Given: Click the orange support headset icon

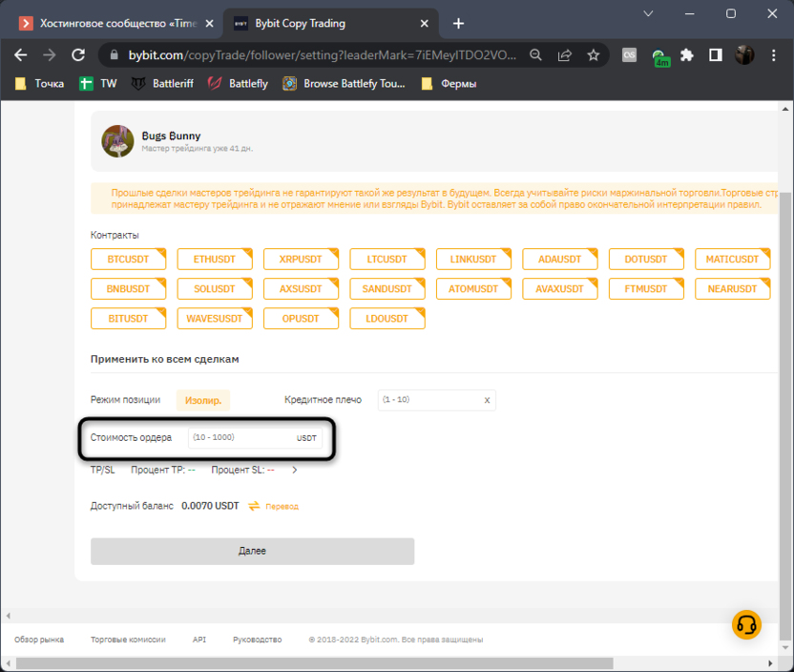Looking at the screenshot, I should [x=746, y=624].
